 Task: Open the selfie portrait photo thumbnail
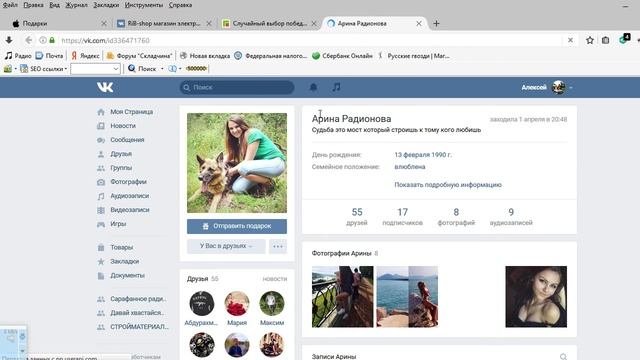pyautogui.click(x=536, y=297)
